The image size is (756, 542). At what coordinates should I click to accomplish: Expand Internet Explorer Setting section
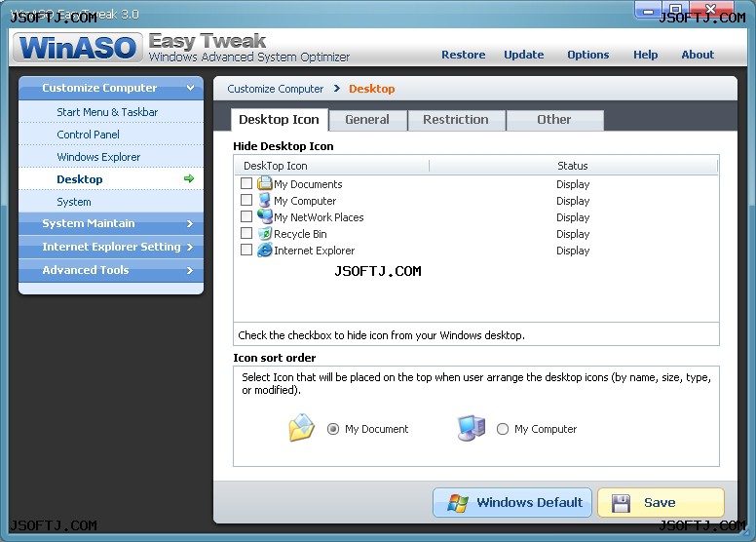pos(111,247)
